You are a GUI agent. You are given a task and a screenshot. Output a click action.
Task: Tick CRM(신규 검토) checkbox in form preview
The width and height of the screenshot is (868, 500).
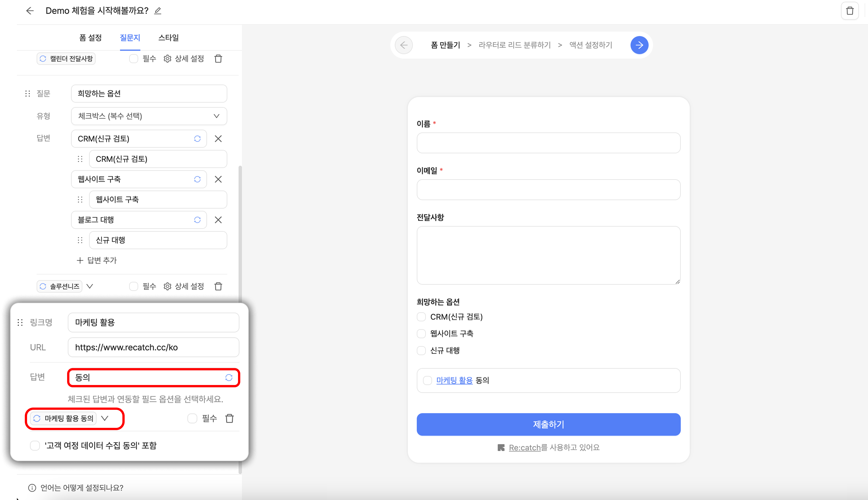coord(421,317)
